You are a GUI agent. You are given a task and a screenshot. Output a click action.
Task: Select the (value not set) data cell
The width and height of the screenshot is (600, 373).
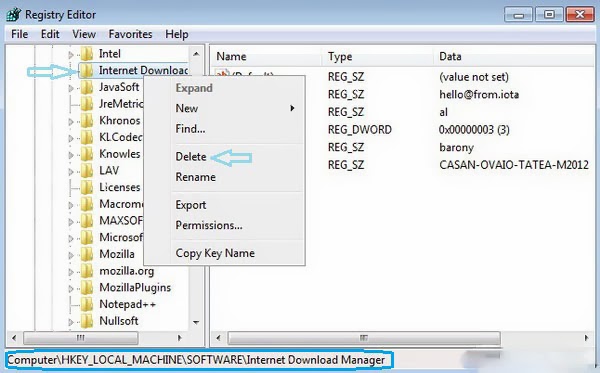tap(474, 77)
